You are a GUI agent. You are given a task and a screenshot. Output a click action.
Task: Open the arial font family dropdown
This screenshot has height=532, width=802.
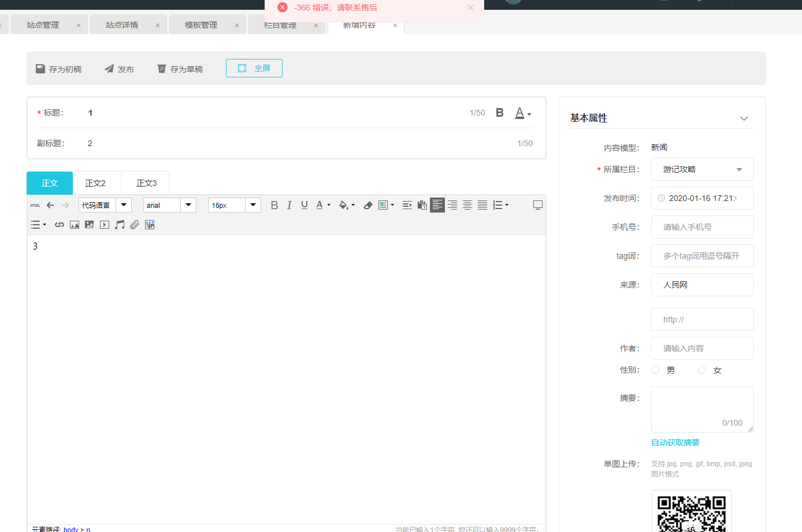pyautogui.click(x=169, y=205)
